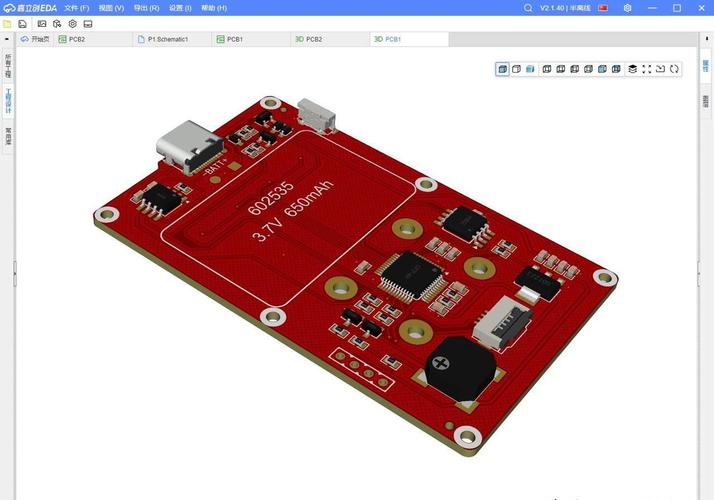
Task: Click the fit-to-screen icon in 3D toolbar
Action: click(646, 69)
